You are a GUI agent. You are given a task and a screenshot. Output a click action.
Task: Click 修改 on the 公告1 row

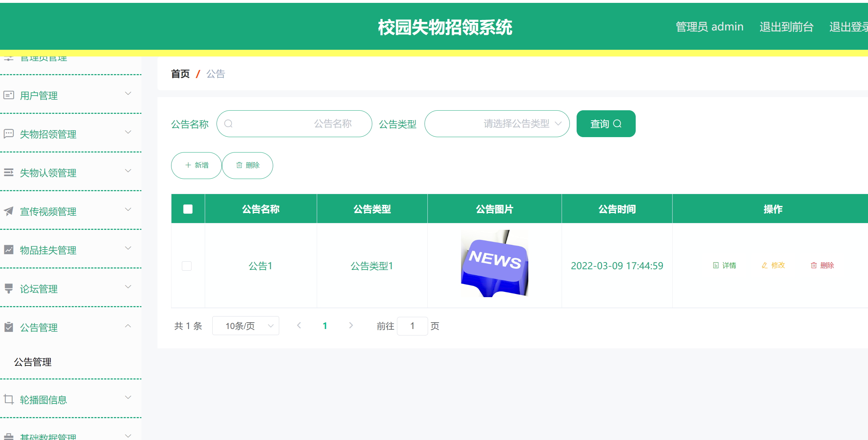coord(773,265)
